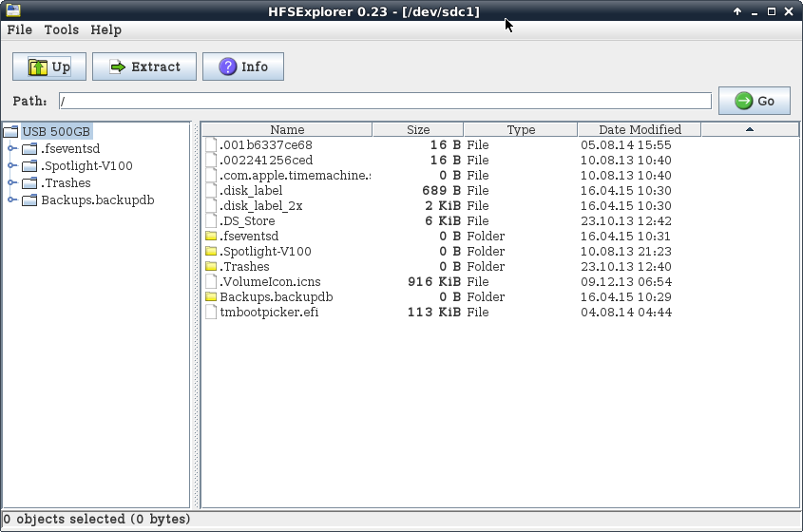This screenshot has height=532, width=803.
Task: Expand the .Trashes tree node
Action: 12,182
